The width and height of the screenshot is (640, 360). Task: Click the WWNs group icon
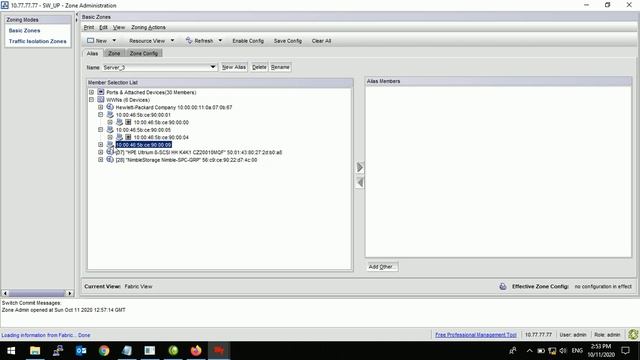[101, 100]
